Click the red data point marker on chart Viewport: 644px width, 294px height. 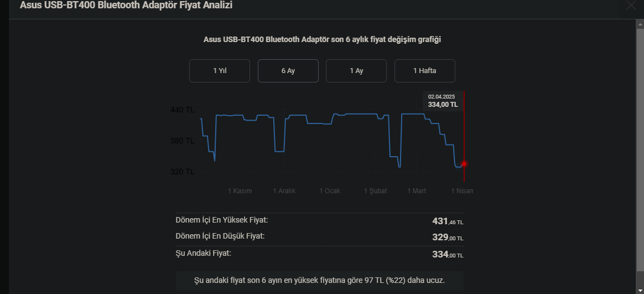click(x=464, y=164)
